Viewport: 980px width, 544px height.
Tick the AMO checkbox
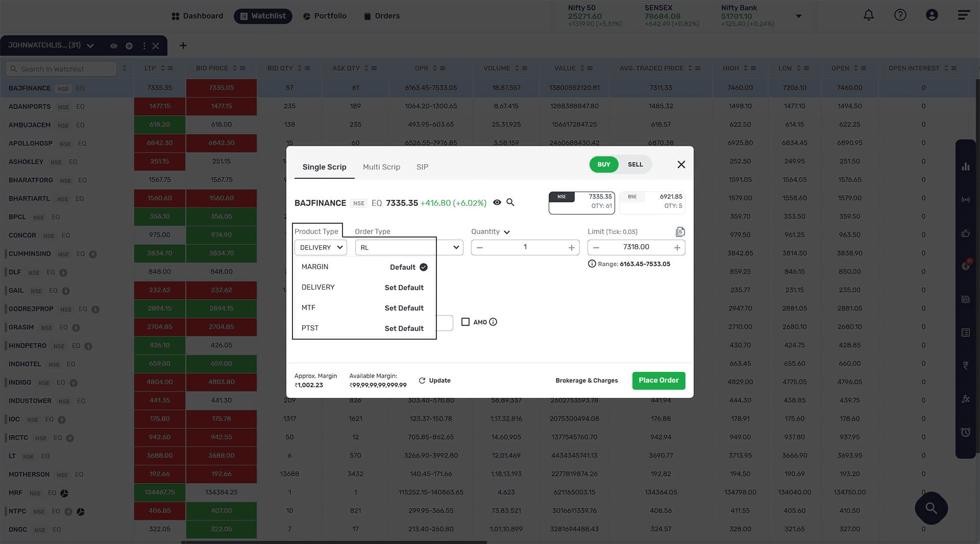pyautogui.click(x=465, y=322)
